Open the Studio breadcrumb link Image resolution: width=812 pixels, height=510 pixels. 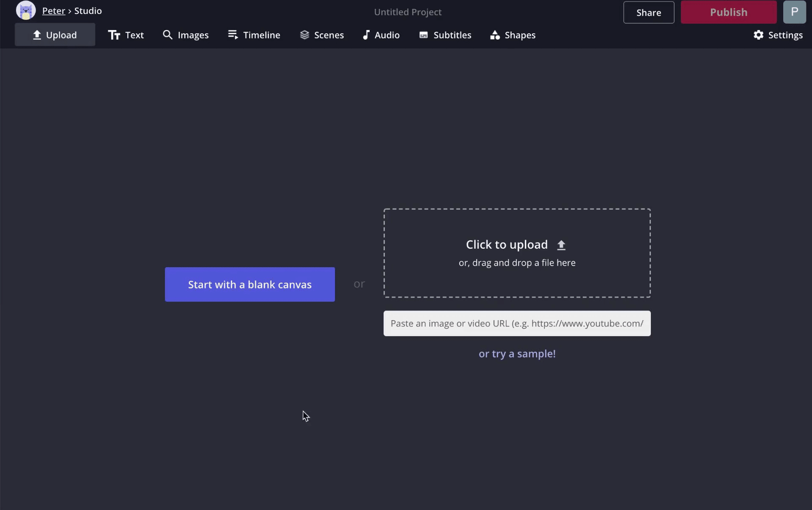click(x=88, y=11)
